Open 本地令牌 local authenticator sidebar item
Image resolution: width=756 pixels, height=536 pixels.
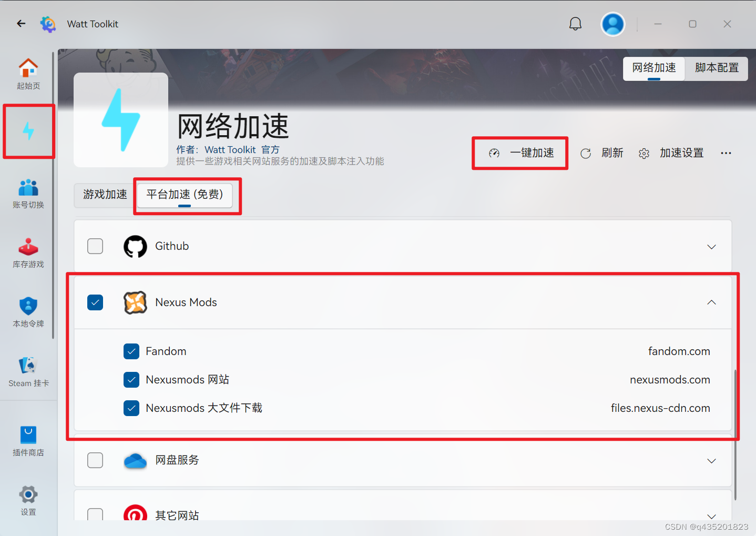click(28, 312)
